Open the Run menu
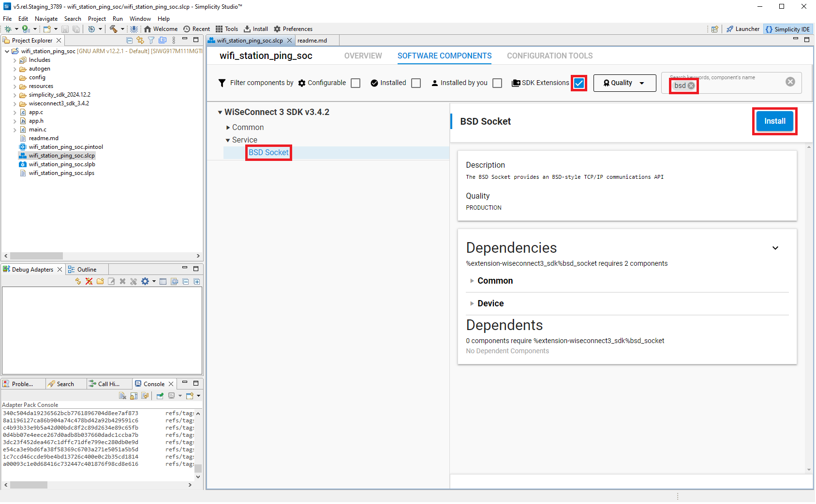This screenshot has width=816, height=504. 118,19
